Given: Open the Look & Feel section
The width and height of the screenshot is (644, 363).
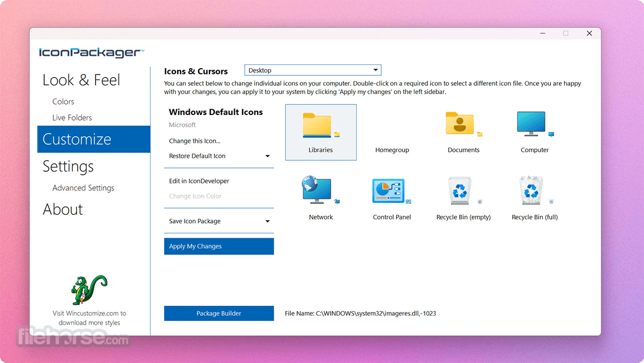Looking at the screenshot, I should (x=81, y=80).
